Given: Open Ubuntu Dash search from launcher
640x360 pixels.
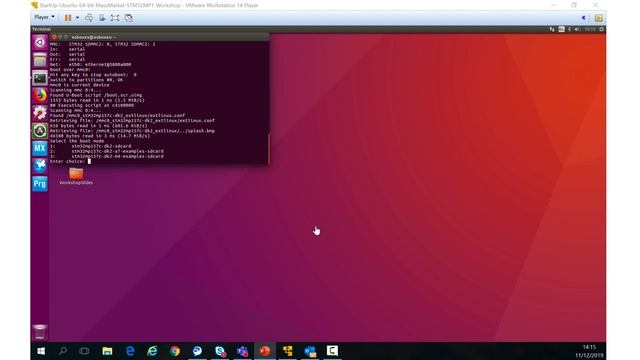Looking at the screenshot, I should (40, 42).
